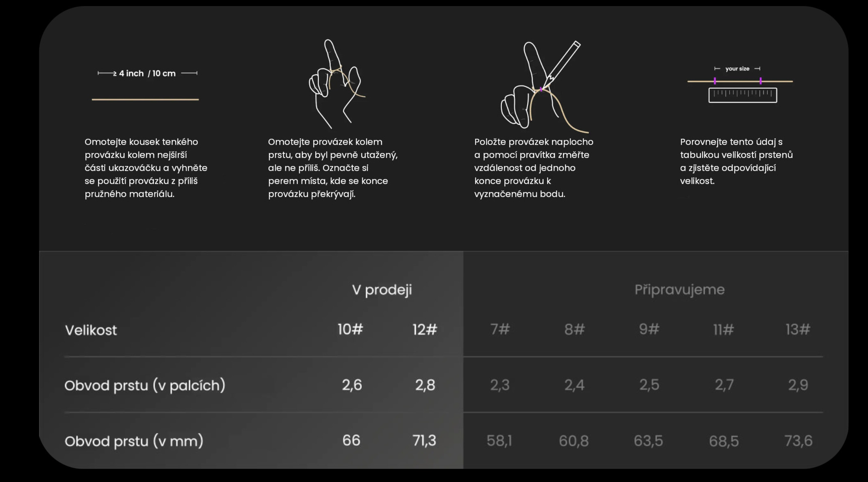Click the 'Obvod prstu (v palcích)' row label
868x482 pixels.
click(145, 385)
